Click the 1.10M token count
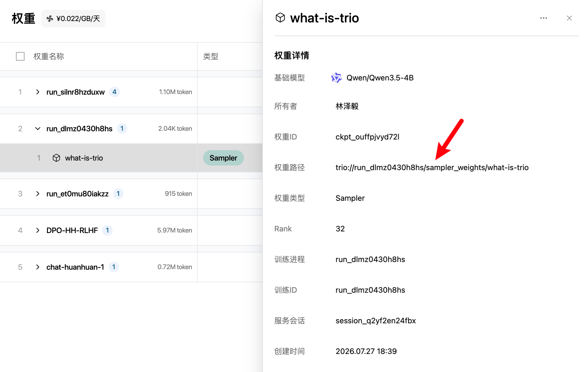The width and height of the screenshot is (588, 372). pos(175,92)
